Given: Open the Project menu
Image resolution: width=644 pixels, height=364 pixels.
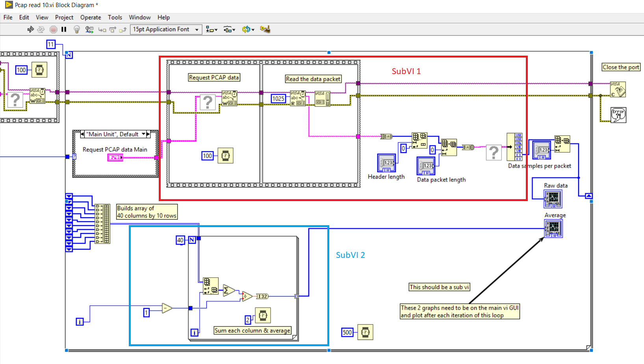Looking at the screenshot, I should [64, 17].
